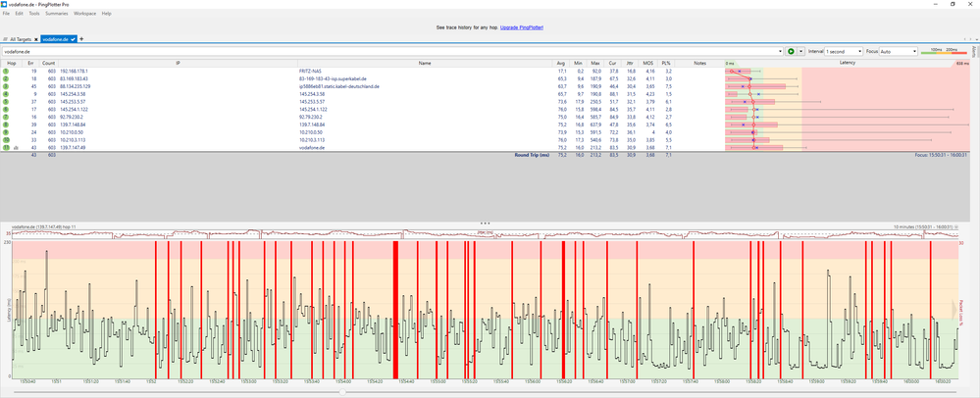Select the hop 11 green circle icon
This screenshot has height=398, width=980.
pos(6,147)
